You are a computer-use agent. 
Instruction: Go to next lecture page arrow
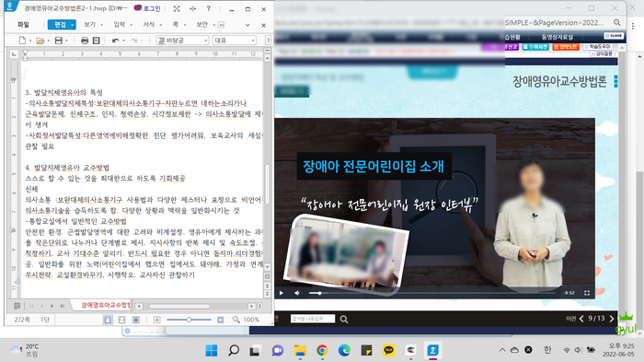click(x=612, y=319)
